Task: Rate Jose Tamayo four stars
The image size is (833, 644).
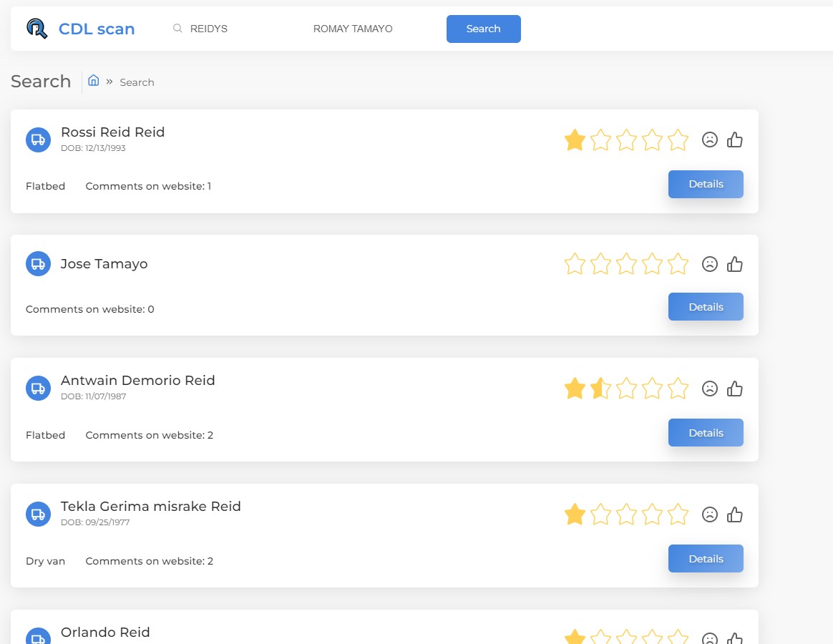Action: point(653,264)
